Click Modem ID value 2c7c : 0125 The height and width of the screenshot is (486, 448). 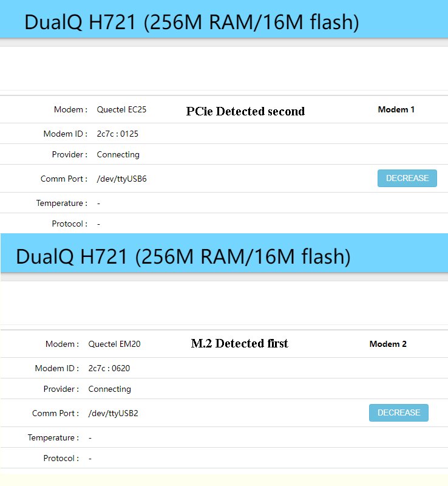click(117, 134)
